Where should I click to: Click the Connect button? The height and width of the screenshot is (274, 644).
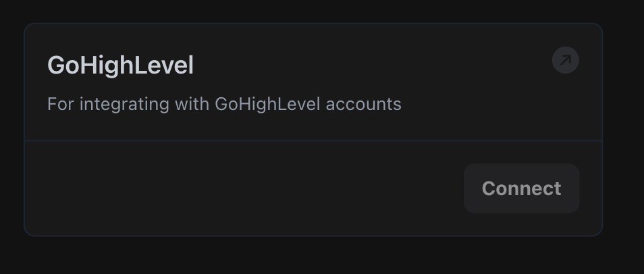coord(521,188)
